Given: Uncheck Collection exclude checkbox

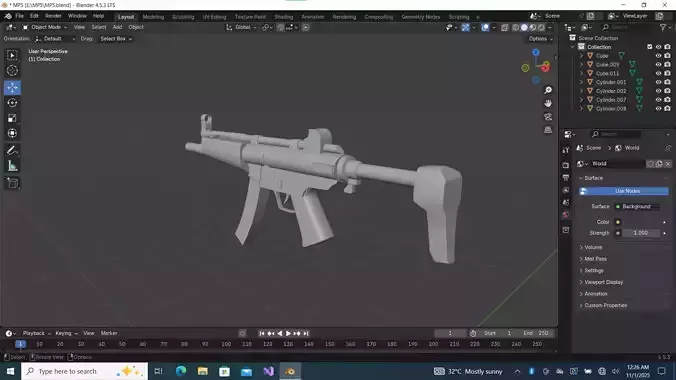Looking at the screenshot, I should click(x=649, y=47).
